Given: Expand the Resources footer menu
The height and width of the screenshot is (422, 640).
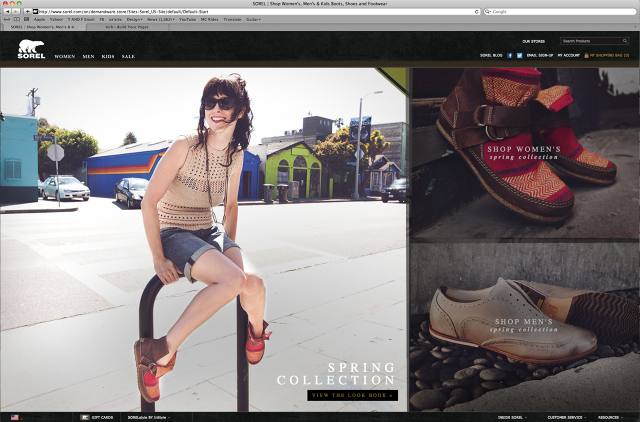Looking at the screenshot, I should [x=610, y=418].
